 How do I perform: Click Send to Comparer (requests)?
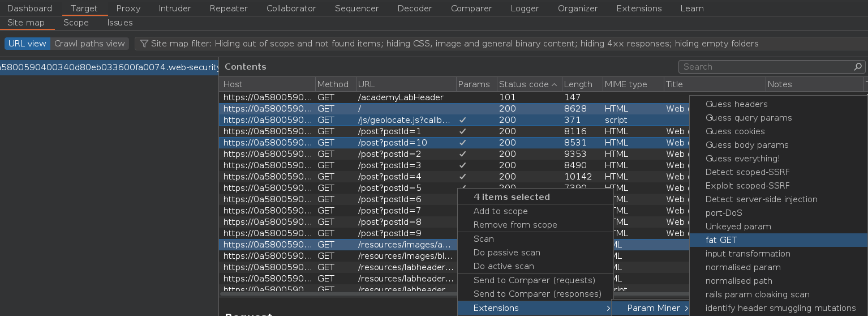pyautogui.click(x=534, y=280)
